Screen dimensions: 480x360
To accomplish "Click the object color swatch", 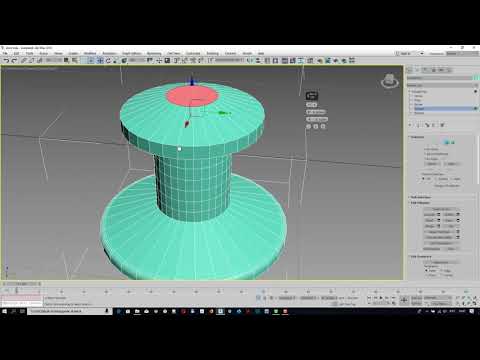I will tap(475, 78).
